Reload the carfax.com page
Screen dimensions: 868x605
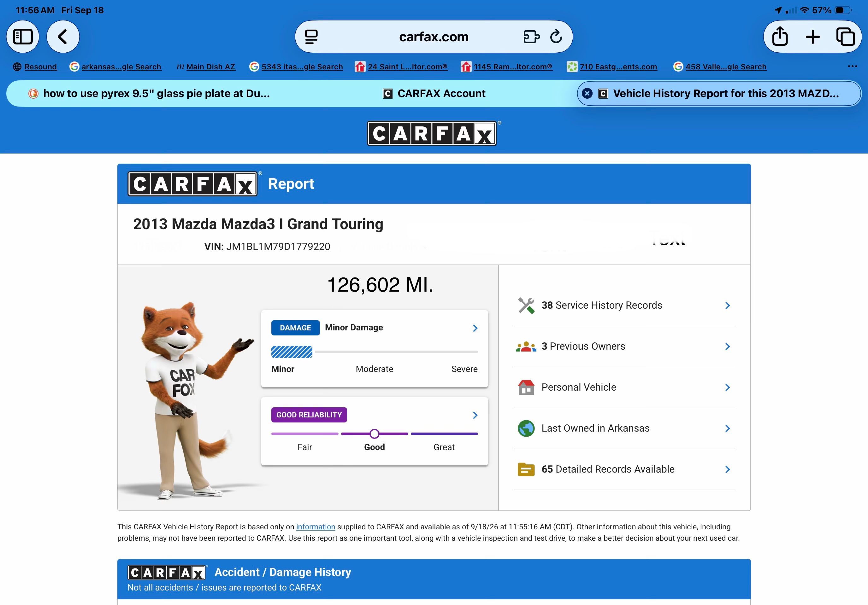pos(556,37)
